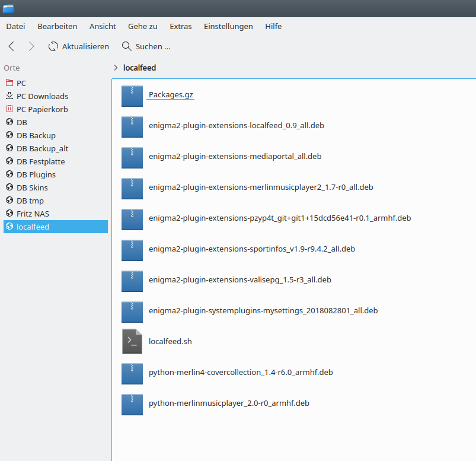The image size is (476, 461).
Task: Click the localfeed breadcrumb label
Action: point(139,68)
